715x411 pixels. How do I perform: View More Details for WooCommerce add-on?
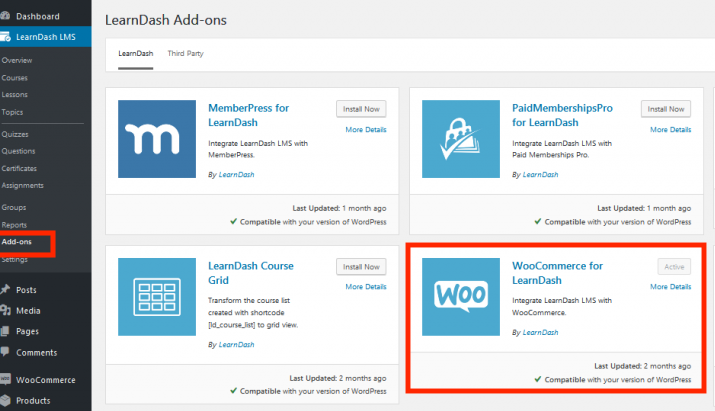click(670, 286)
